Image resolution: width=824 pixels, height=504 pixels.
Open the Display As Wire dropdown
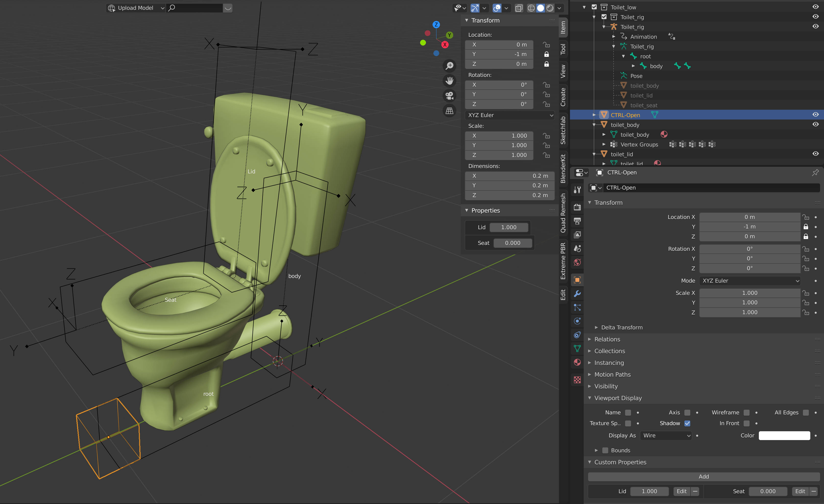click(666, 435)
